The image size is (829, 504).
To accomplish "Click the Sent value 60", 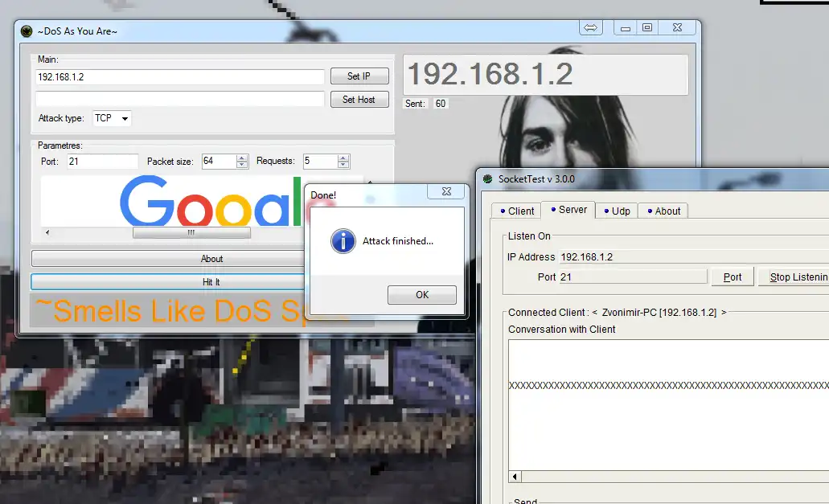I will point(441,104).
